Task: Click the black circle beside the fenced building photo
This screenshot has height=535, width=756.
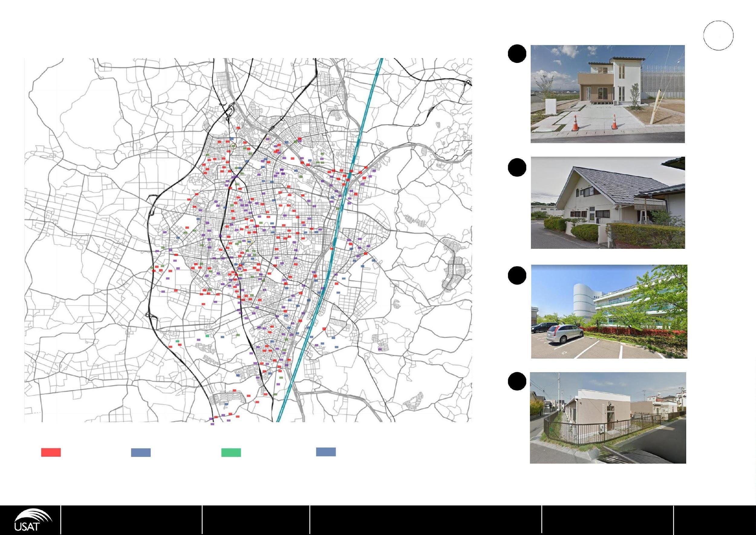Action: [x=517, y=382]
